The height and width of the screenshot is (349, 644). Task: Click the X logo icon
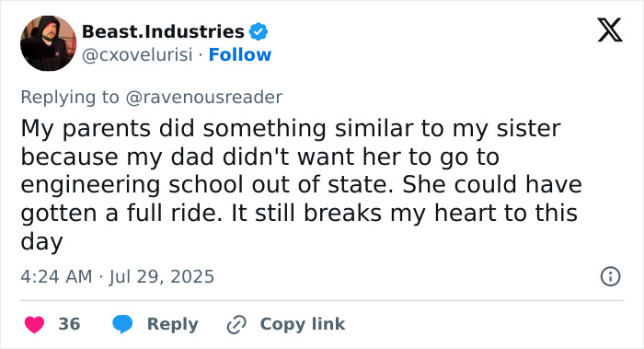610,30
